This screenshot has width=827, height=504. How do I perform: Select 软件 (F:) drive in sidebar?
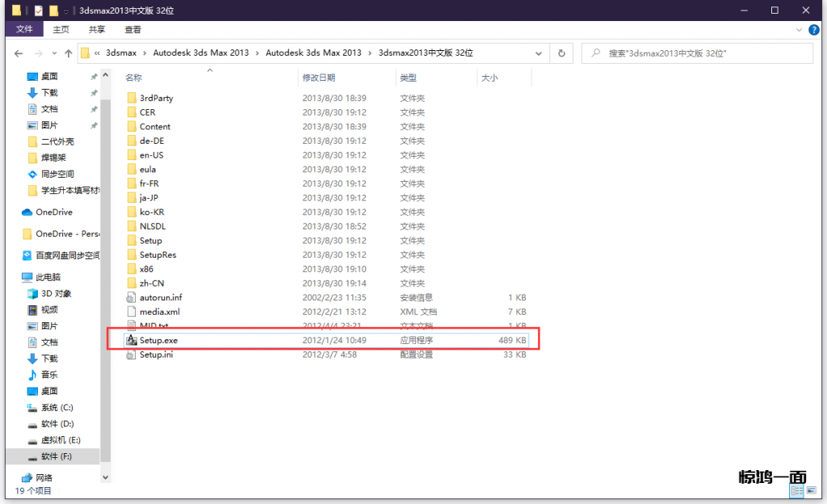tap(57, 456)
